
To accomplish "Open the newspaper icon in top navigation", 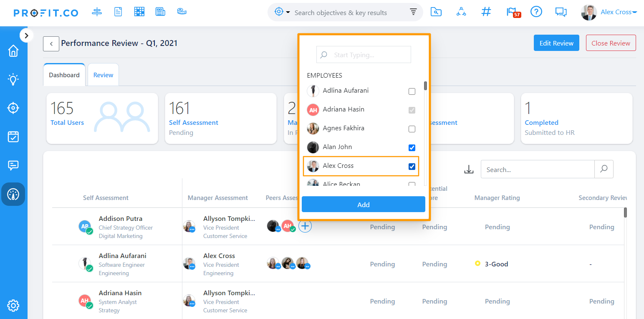I will pos(160,12).
